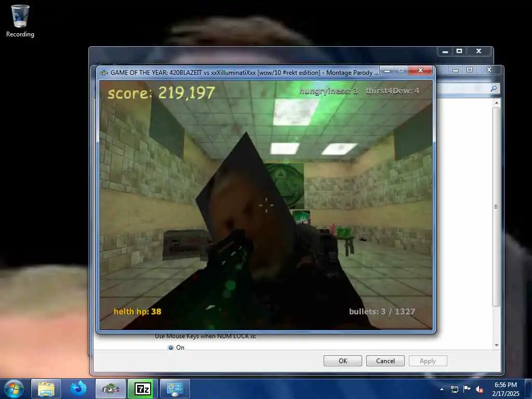Click the muted volume speaker icon
The image size is (532, 399).
[480, 389]
